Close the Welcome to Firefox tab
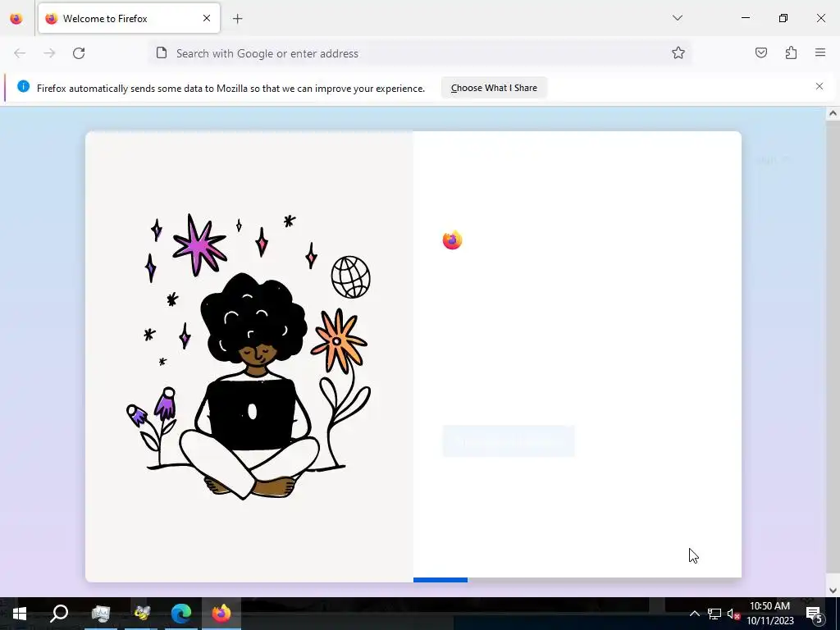Viewport: 840px width, 630px height. pyautogui.click(x=207, y=18)
